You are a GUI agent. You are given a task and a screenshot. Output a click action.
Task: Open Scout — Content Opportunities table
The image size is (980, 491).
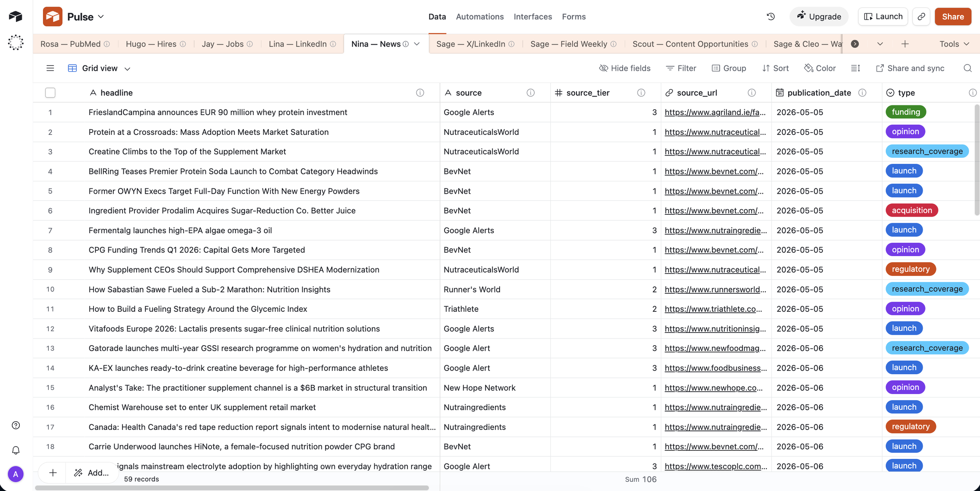pyautogui.click(x=690, y=44)
